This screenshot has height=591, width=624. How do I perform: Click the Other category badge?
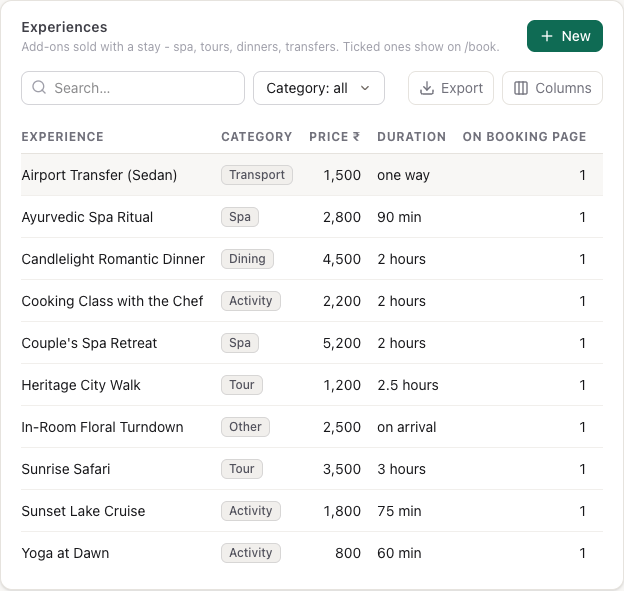[x=246, y=427]
